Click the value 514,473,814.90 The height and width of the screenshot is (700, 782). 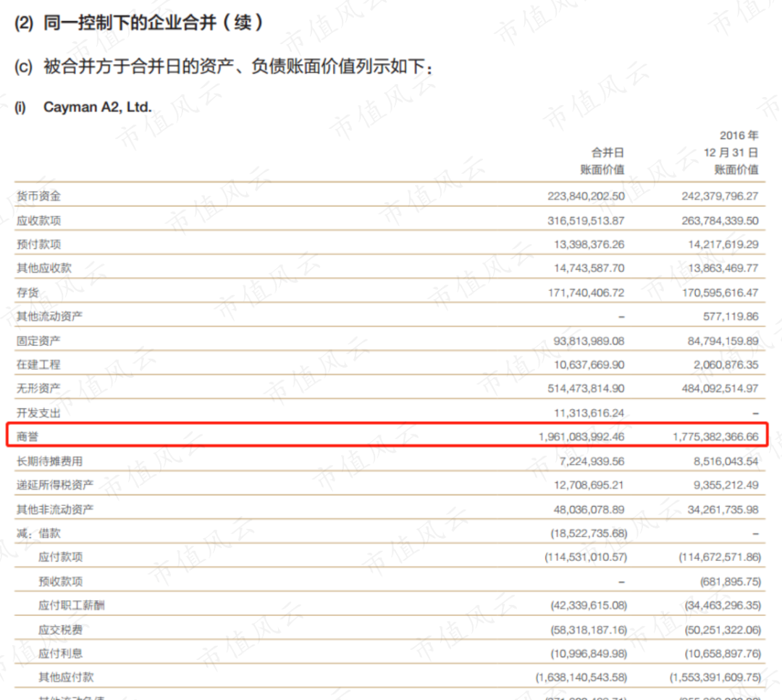[x=586, y=389]
